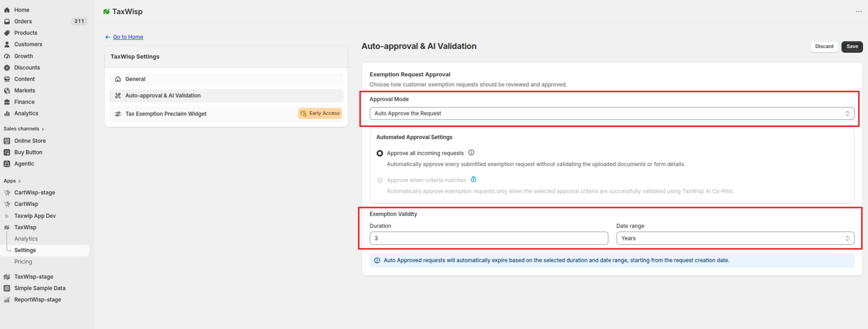868x329 pixels.
Task: Click the Exemption Request Approval heading
Action: pyautogui.click(x=410, y=75)
